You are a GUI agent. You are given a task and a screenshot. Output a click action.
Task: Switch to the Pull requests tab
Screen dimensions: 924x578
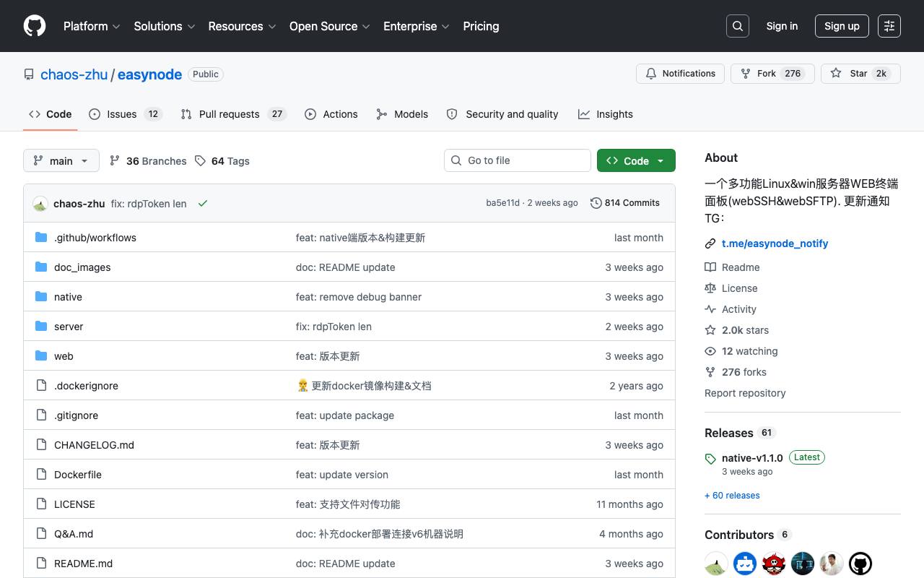(234, 114)
